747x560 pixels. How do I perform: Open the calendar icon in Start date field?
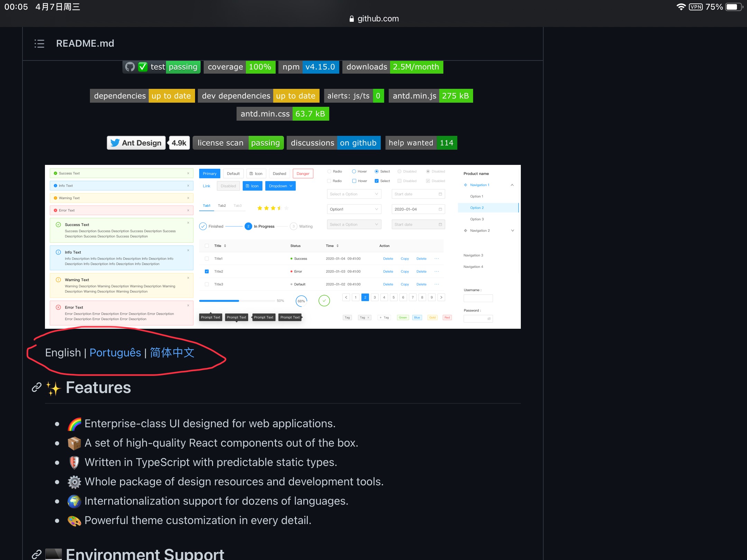click(440, 194)
